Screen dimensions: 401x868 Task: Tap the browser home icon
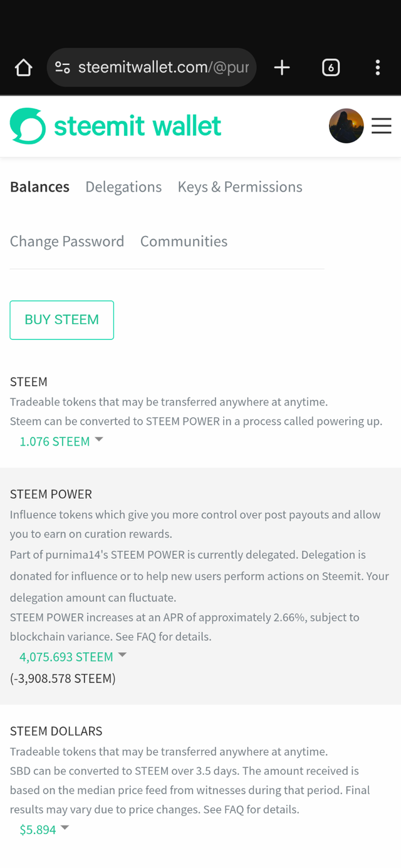23,68
